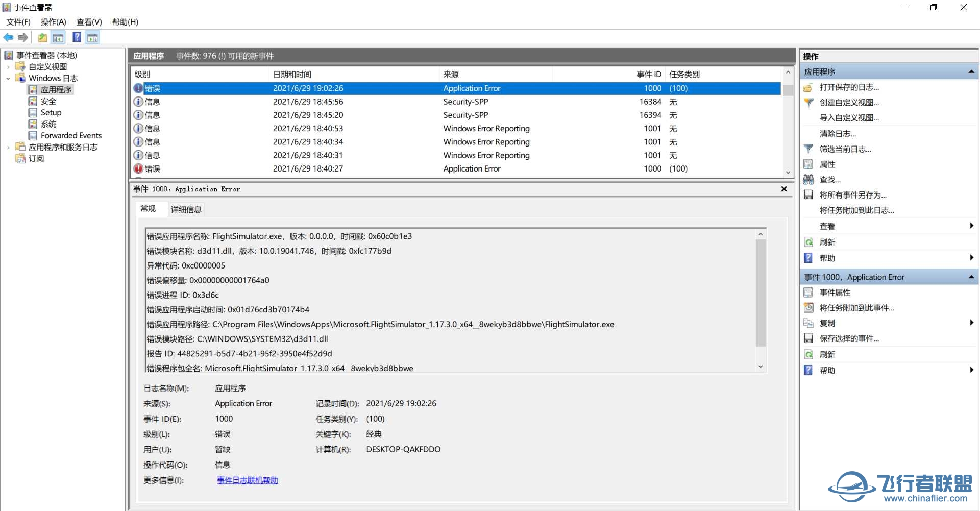Click 将任务附加到此日志... action

(x=857, y=210)
